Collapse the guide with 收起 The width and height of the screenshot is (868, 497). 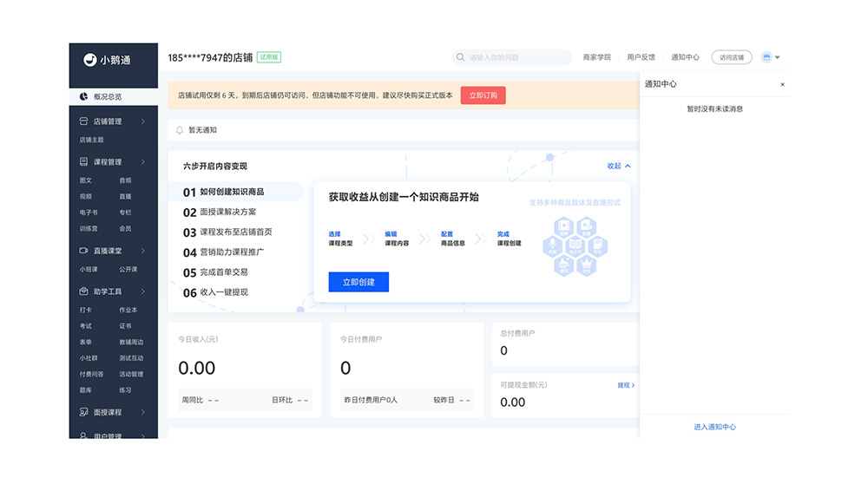click(618, 166)
